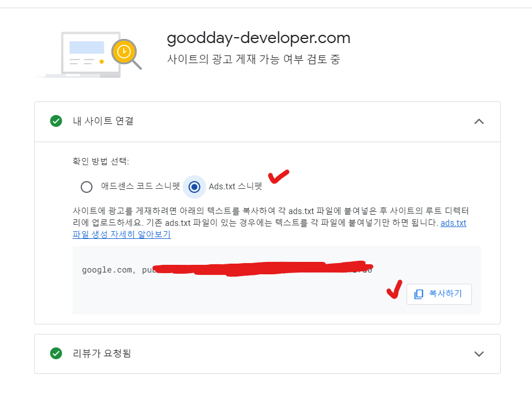
Task: Expand the 리뷰가 요청됨 section chevron
Action: [479, 354]
